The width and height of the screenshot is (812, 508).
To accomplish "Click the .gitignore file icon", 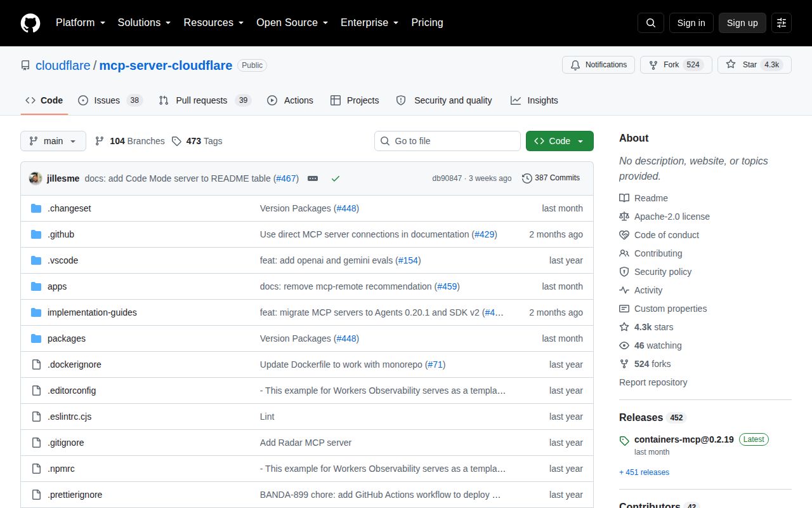I will pos(36,443).
